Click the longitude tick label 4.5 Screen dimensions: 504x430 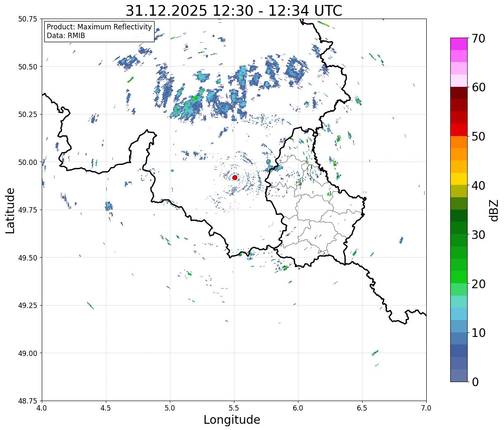(x=106, y=408)
